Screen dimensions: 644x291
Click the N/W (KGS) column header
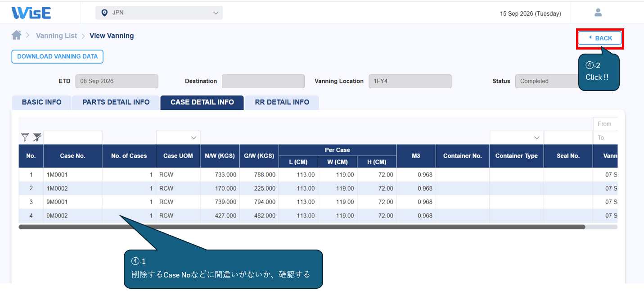pos(220,156)
